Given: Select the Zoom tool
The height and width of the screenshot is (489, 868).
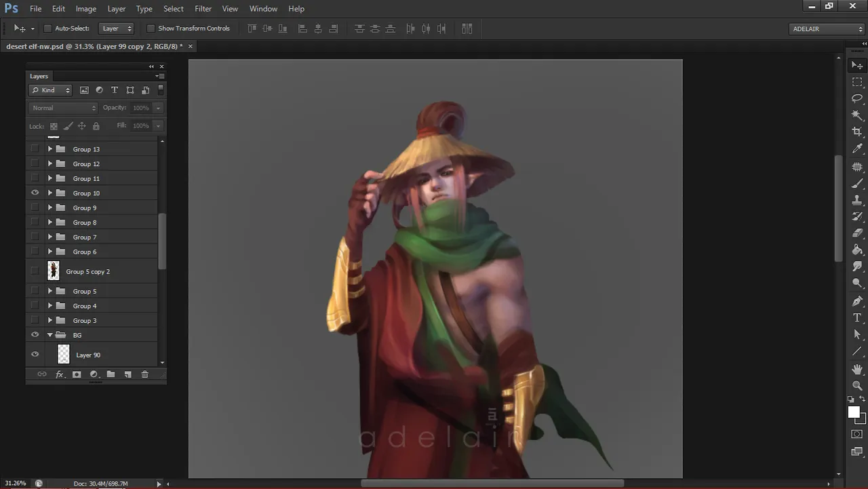Looking at the screenshot, I should 857,385.
